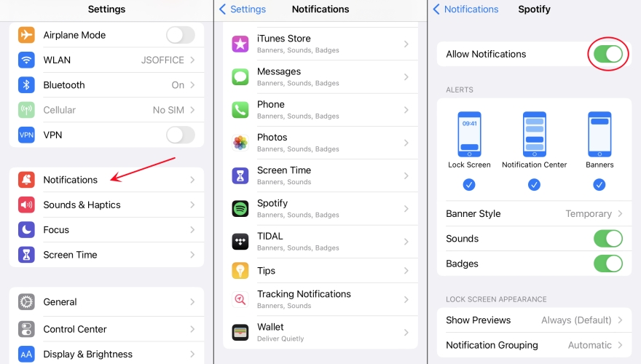
Task: Tap the iTunes Store star icon
Action: [x=240, y=44]
